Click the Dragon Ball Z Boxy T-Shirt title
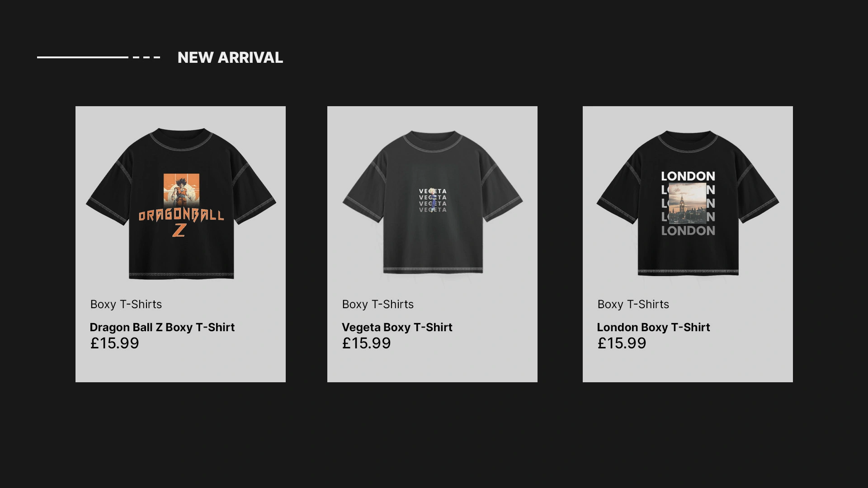Image resolution: width=868 pixels, height=488 pixels. pyautogui.click(x=162, y=327)
